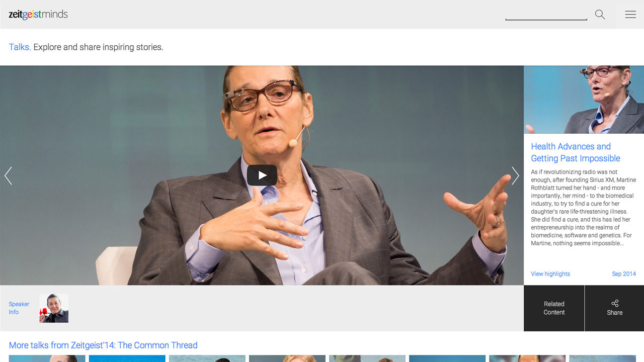The height and width of the screenshot is (362, 644).
Task: Open the speaker portrait thumbnail
Action: [x=54, y=308]
